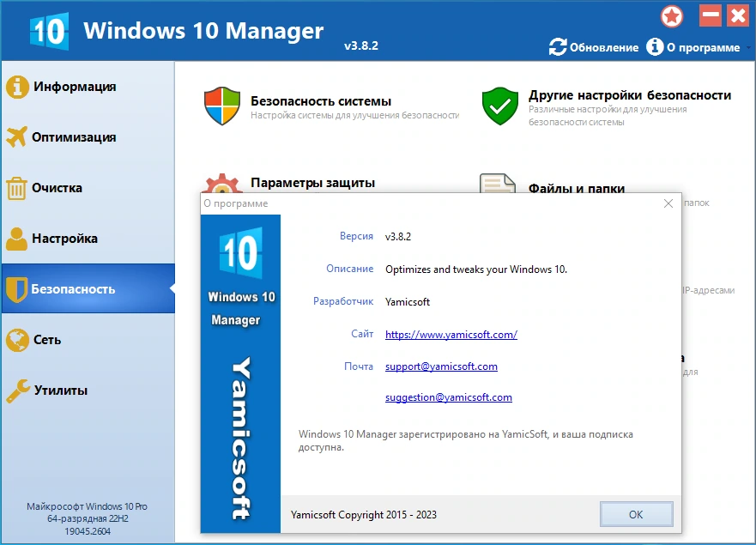Click the О программе dialog title bar
This screenshot has width=756, height=545.
[441, 203]
